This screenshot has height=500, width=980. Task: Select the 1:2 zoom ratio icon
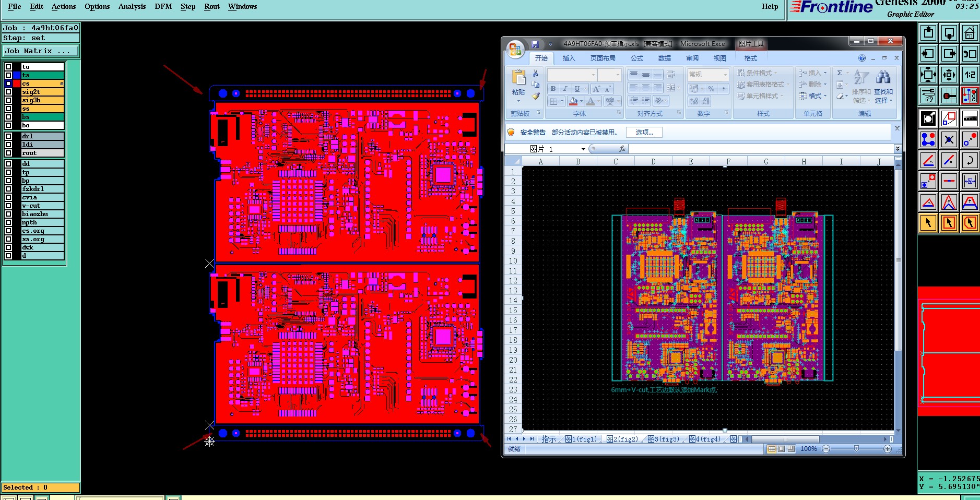click(x=970, y=75)
